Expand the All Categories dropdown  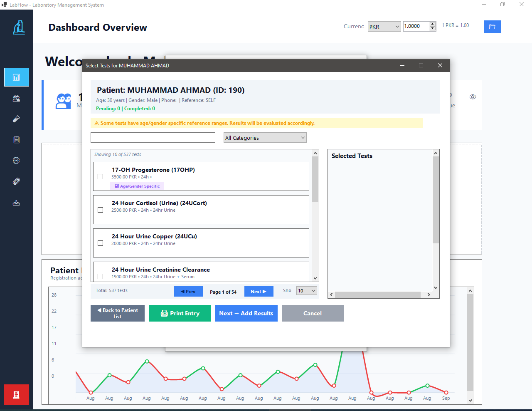coord(265,138)
